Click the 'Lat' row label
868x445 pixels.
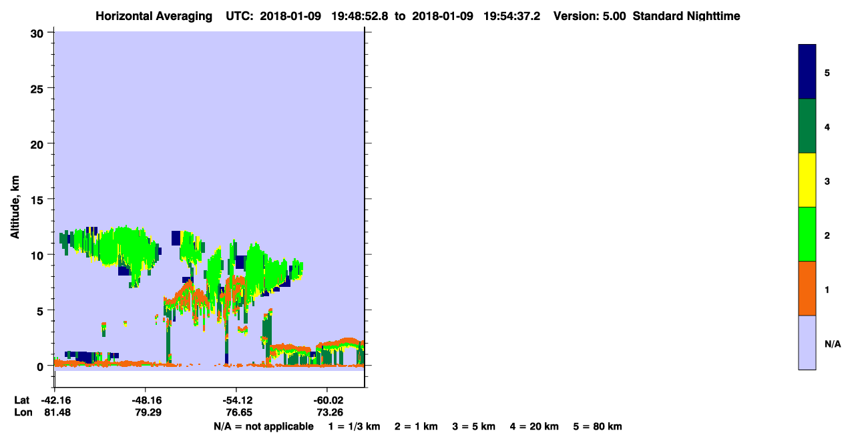tap(22, 400)
